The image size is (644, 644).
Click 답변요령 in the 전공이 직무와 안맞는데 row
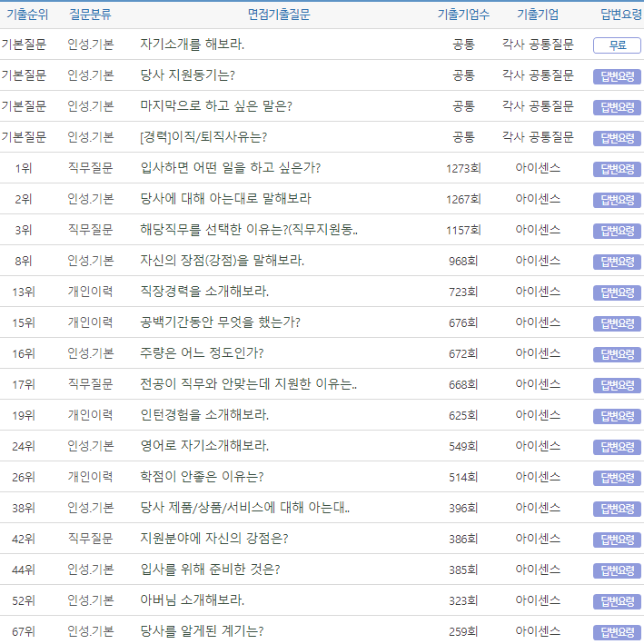click(617, 384)
